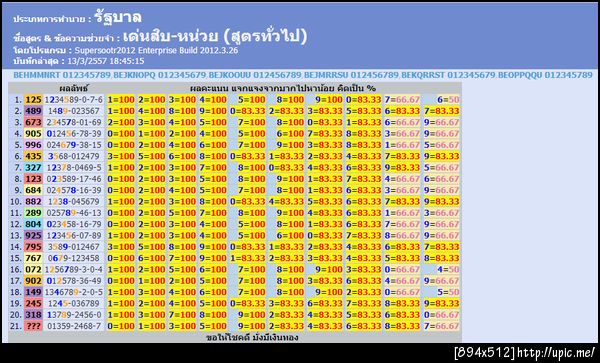Select result 925 in row 13
The width and height of the screenshot is (600, 363).
click(x=33, y=235)
